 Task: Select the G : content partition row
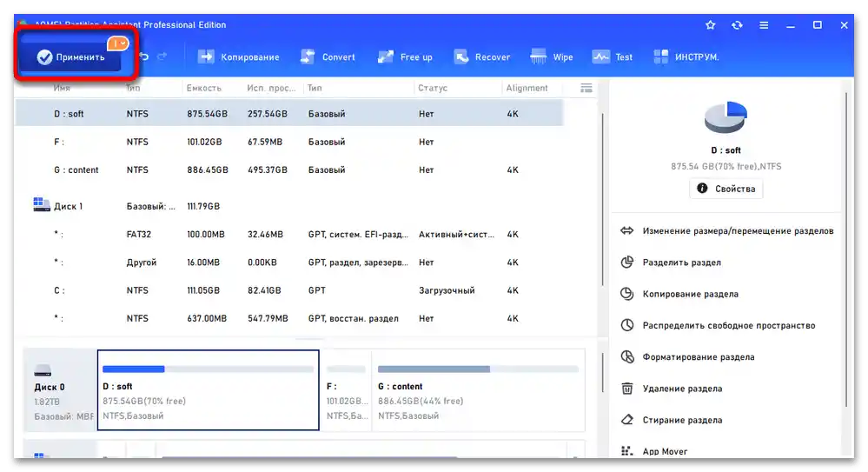(289, 170)
